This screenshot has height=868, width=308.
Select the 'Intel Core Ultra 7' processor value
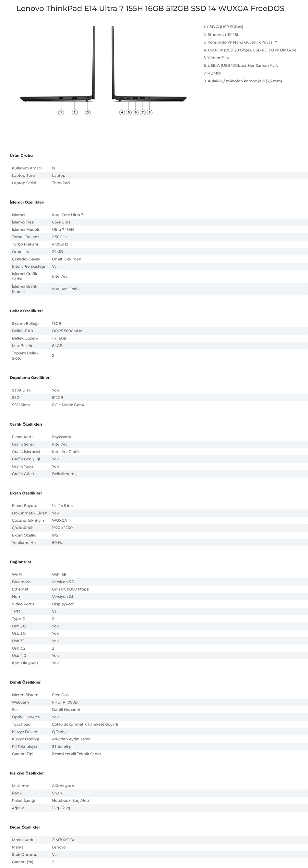point(67,215)
